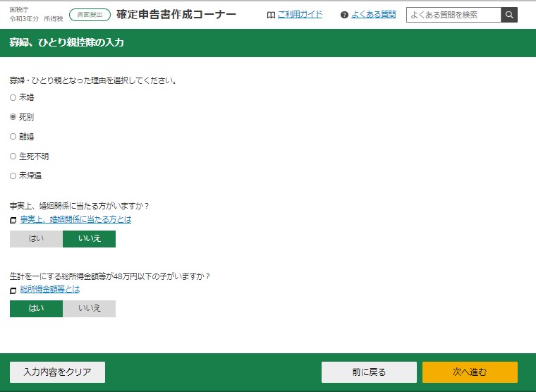The height and width of the screenshot is (392, 536).
Task: Toggle いいえ for the 婚姻関係 question
Action: [89, 239]
